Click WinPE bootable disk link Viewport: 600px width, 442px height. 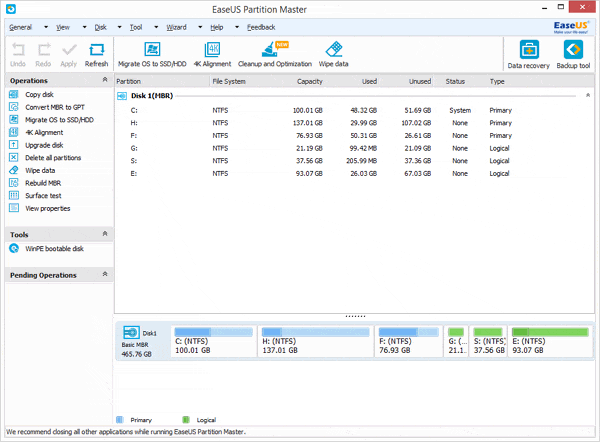pyautogui.click(x=56, y=248)
